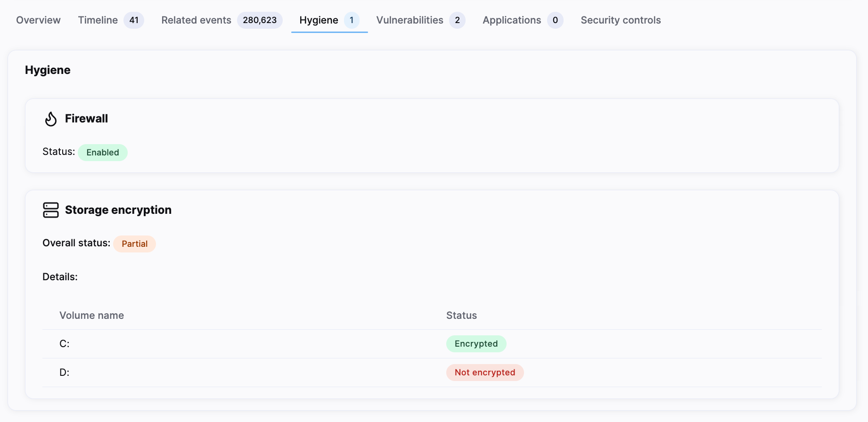This screenshot has height=422, width=868.
Task: Select the Hygiene tab
Action: click(x=329, y=20)
